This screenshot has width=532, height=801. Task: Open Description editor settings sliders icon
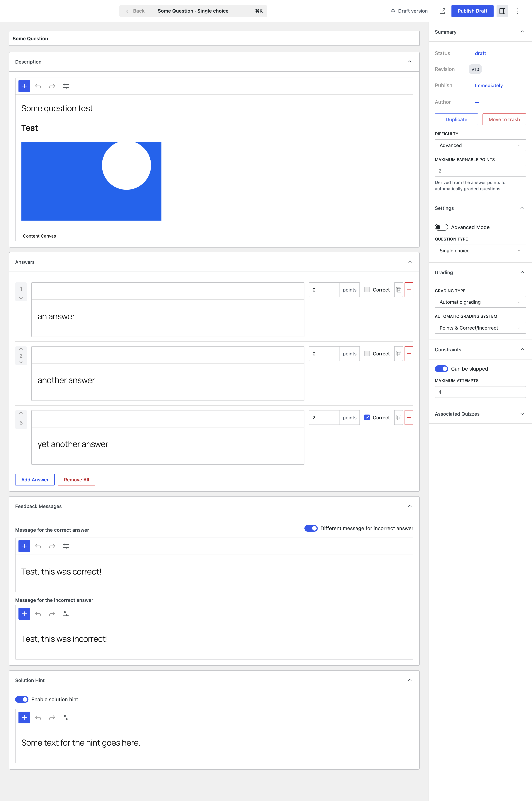(66, 86)
